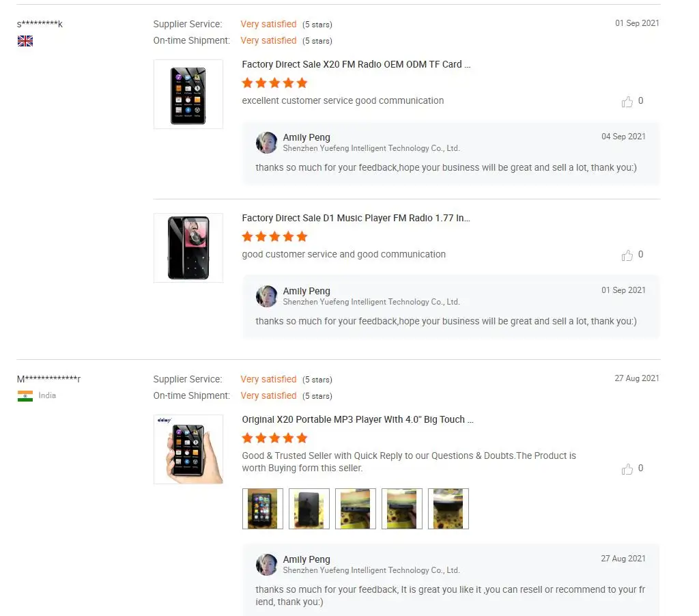Viewport: 699px width, 616px height.
Task: Click Amily Peng avatar in 27 Aug reply
Action: [x=267, y=565]
